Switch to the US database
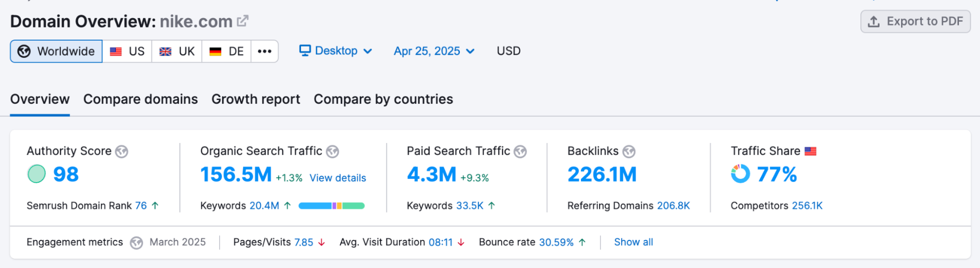This screenshot has width=980, height=268. click(127, 51)
